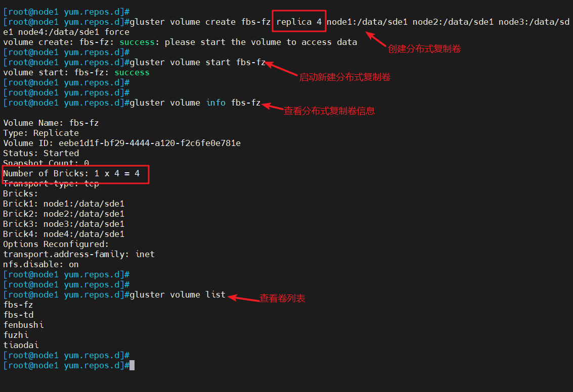This screenshot has width=573, height=392.
Task: Click the 'nfs.disable: on' line
Action: point(41,264)
